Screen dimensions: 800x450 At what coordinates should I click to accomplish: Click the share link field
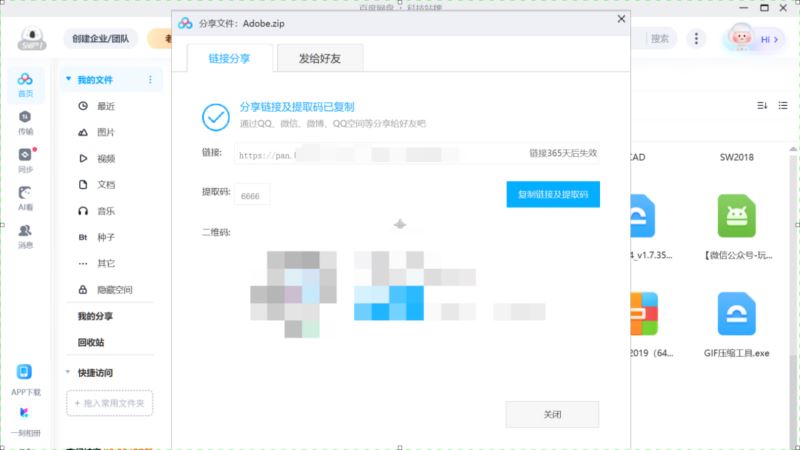click(416, 154)
